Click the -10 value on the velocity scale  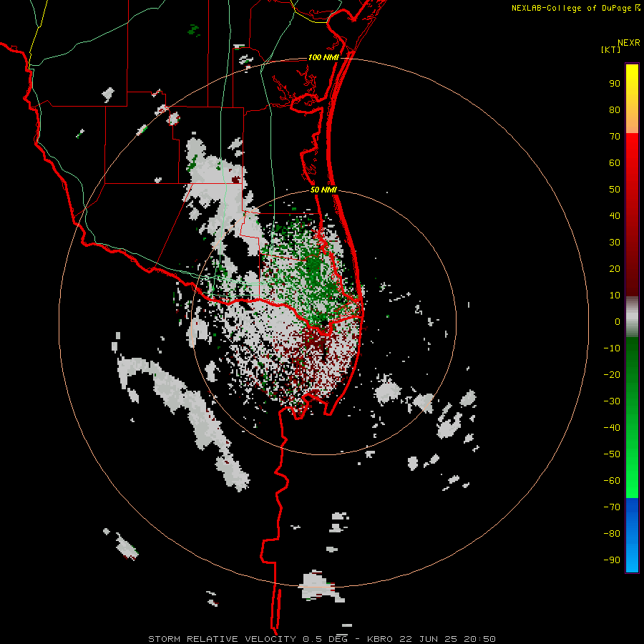point(612,348)
